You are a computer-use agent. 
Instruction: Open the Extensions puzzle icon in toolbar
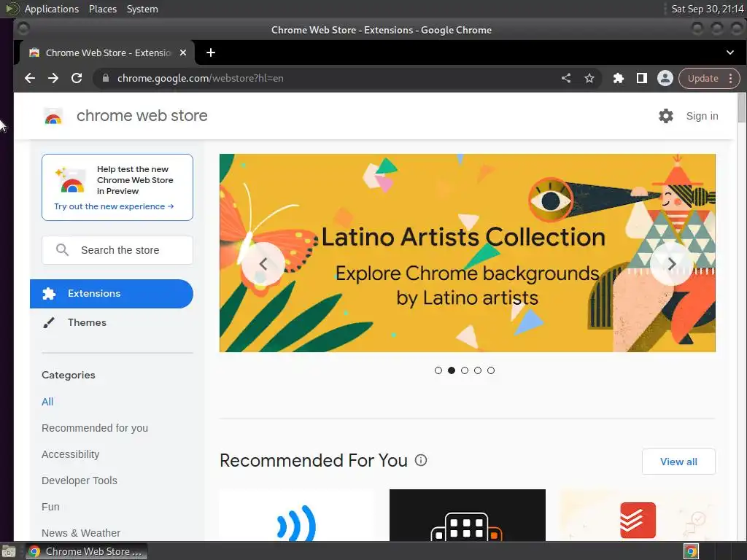[619, 78]
